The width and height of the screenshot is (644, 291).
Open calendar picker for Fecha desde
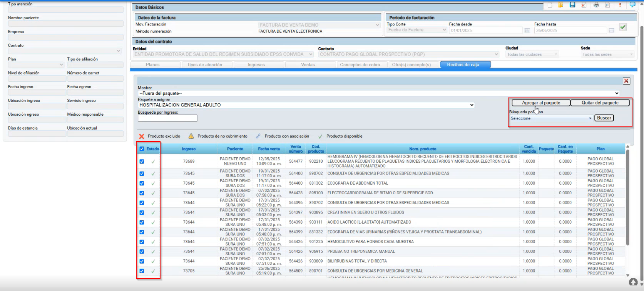coord(527,30)
